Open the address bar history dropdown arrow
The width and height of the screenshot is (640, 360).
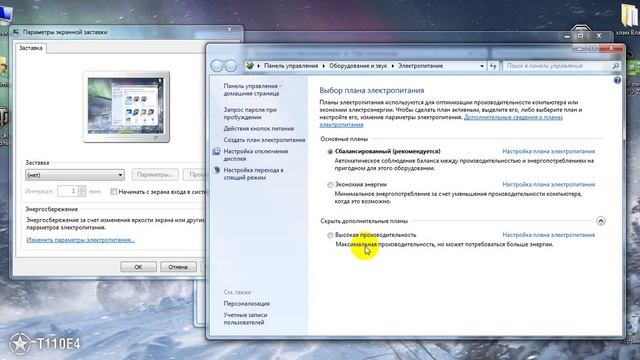[482, 66]
